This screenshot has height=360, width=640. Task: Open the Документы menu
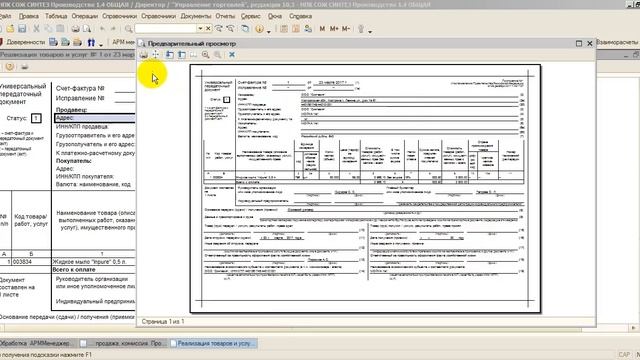pyautogui.click(x=196, y=16)
